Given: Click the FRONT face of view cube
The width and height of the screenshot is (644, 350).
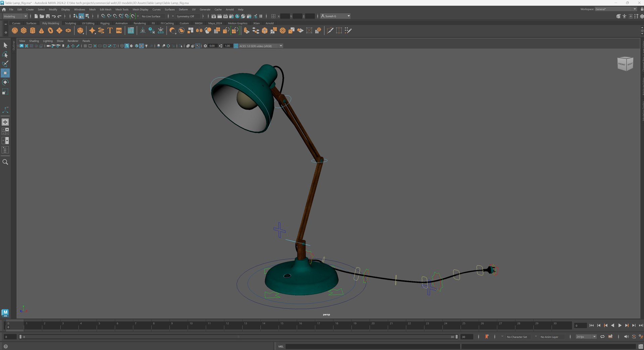Looking at the screenshot, I should [622, 64].
